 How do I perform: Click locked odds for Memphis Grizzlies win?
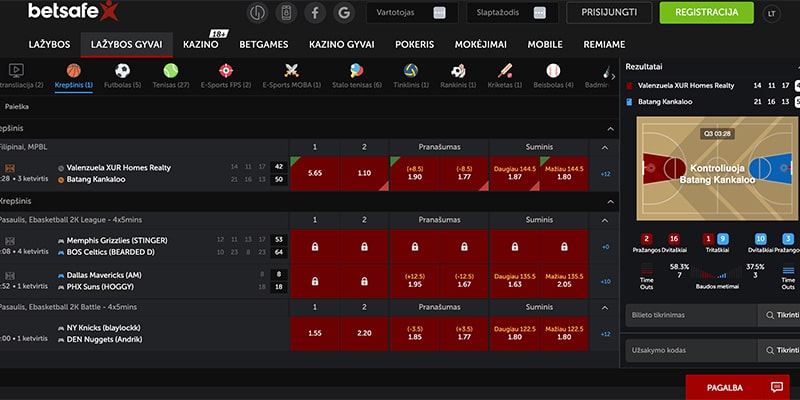point(315,246)
